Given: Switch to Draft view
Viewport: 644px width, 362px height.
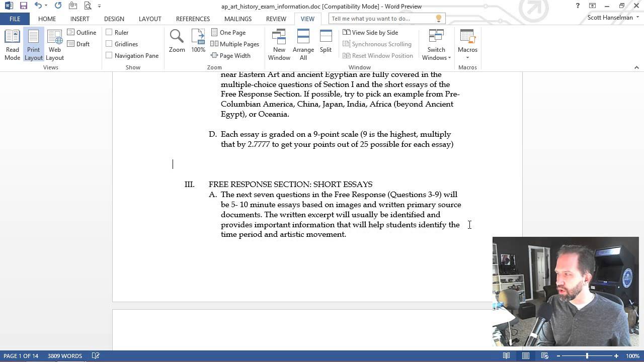Looking at the screenshot, I should click(x=78, y=44).
